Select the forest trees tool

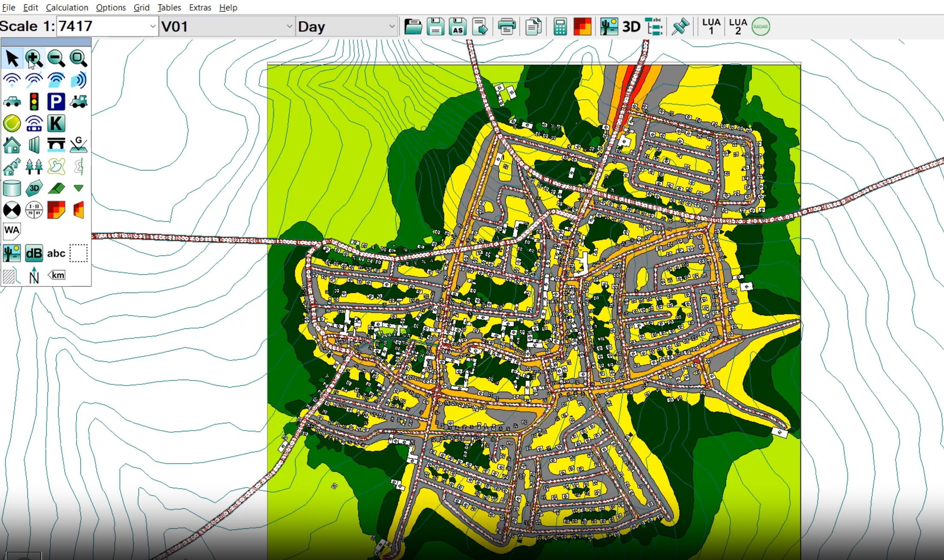point(34,167)
